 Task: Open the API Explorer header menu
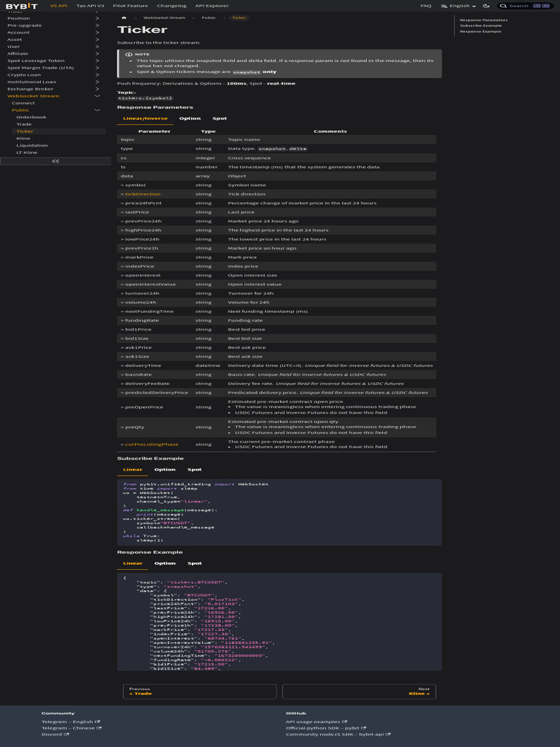(x=211, y=6)
